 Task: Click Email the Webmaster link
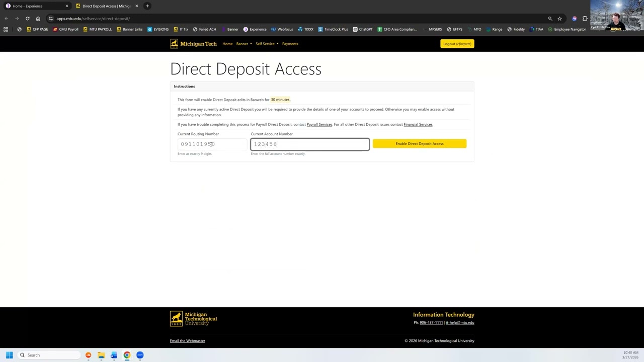click(188, 341)
